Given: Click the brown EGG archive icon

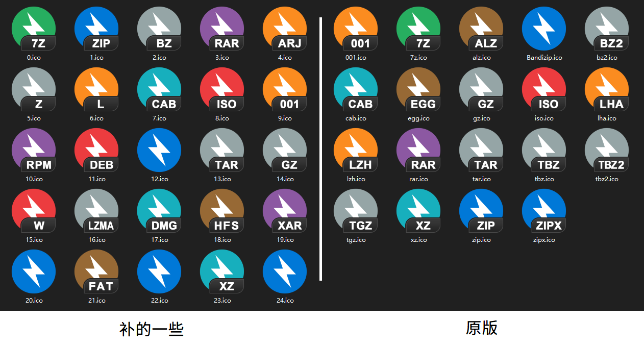Looking at the screenshot, I should pos(418,89).
